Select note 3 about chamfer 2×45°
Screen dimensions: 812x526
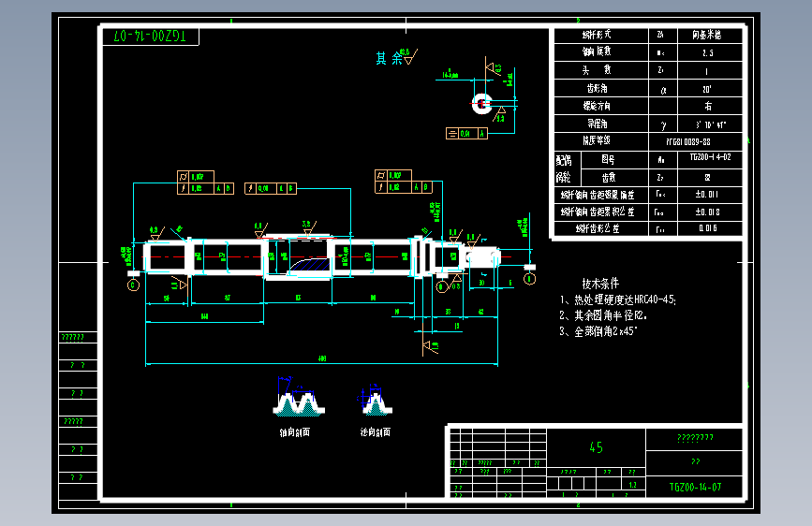pos(598,331)
